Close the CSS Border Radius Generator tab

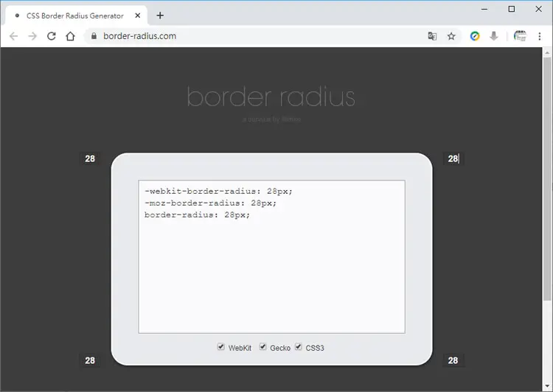tap(138, 15)
